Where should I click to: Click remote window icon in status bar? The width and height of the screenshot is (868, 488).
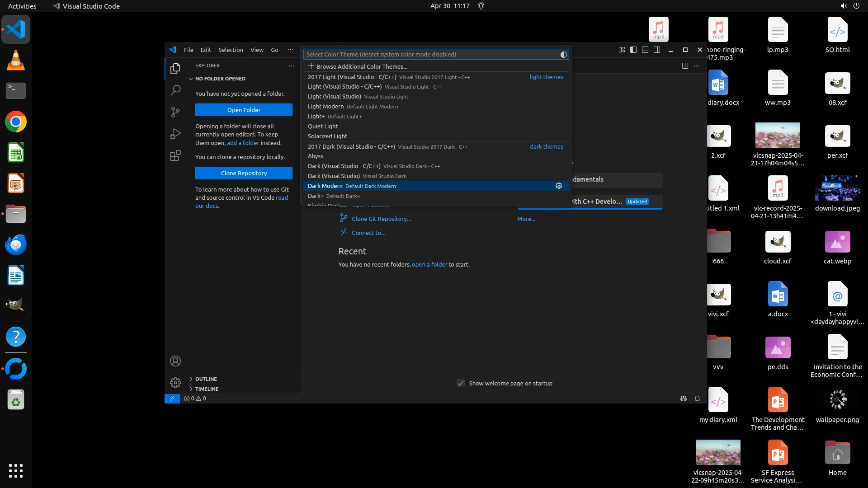[172, 399]
